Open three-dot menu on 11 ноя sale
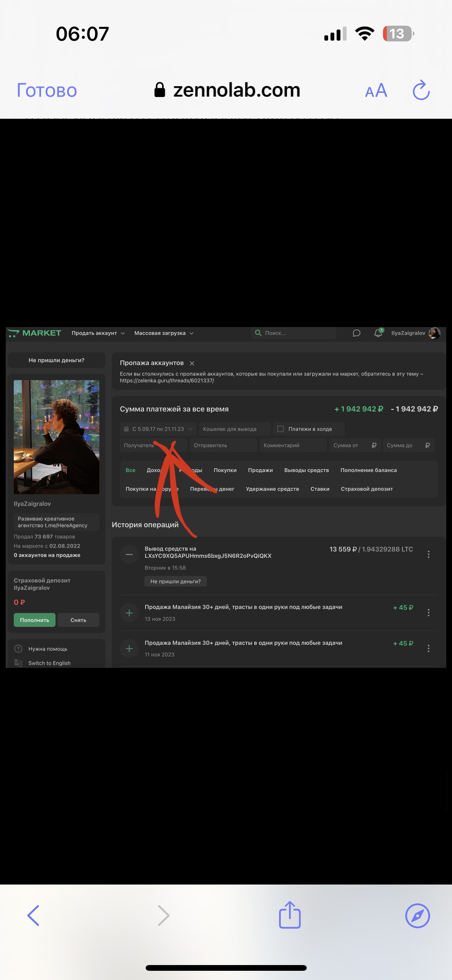The height and width of the screenshot is (980, 452). (429, 648)
